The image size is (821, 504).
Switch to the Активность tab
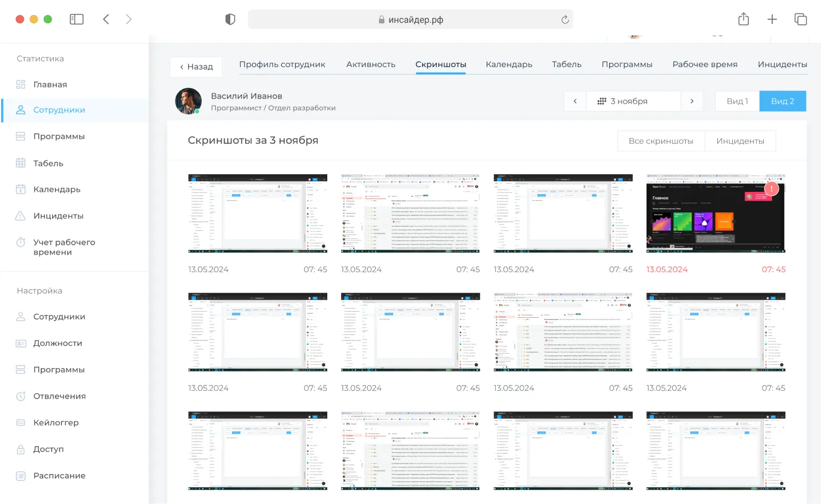pyautogui.click(x=371, y=64)
